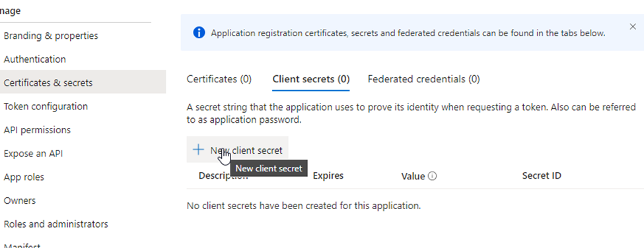Open Branding & properties in sidebar
Viewport: 644px width, 248px height.
click(51, 36)
